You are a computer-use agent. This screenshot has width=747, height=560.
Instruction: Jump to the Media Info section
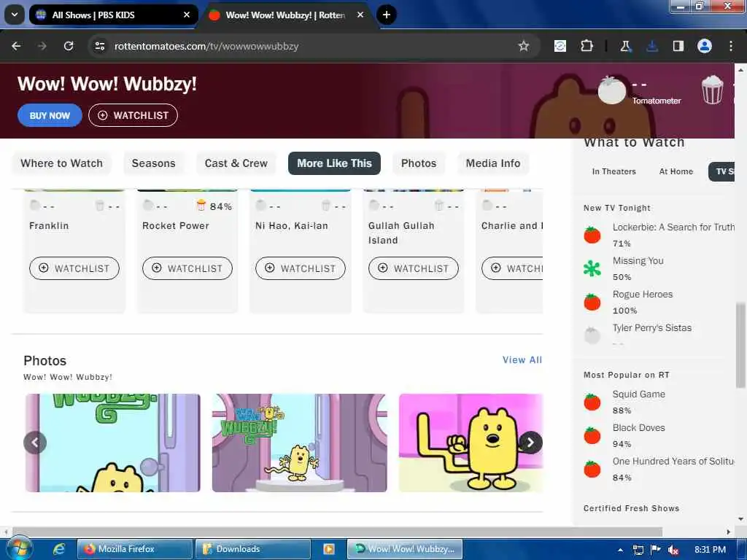tap(493, 163)
